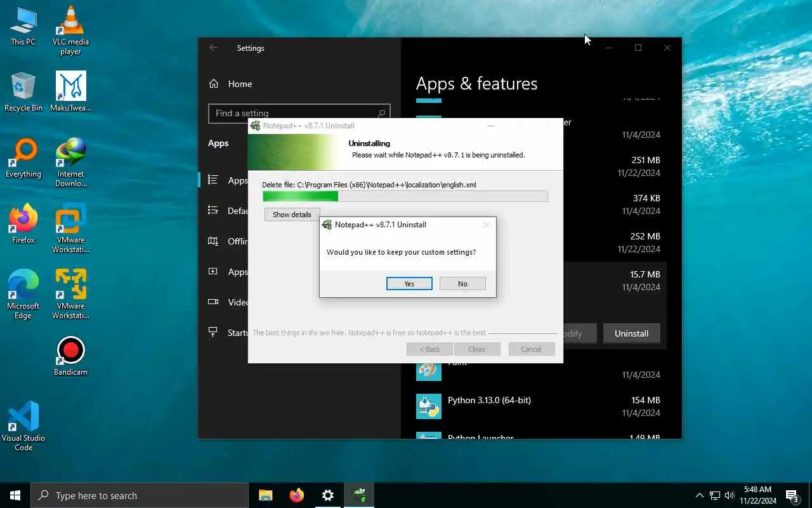Image resolution: width=812 pixels, height=508 pixels.
Task: Select the Default apps sidebar icon
Action: tap(213, 211)
